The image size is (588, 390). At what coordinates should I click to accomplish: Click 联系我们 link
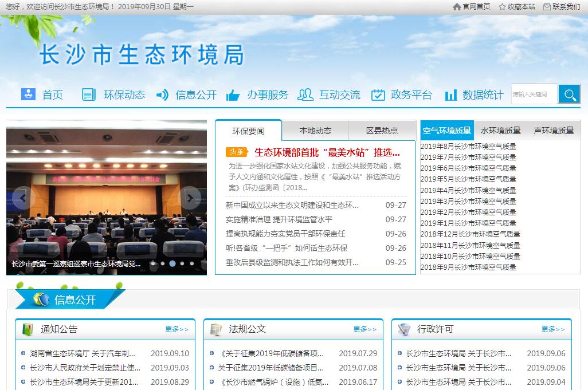pyautogui.click(x=566, y=7)
